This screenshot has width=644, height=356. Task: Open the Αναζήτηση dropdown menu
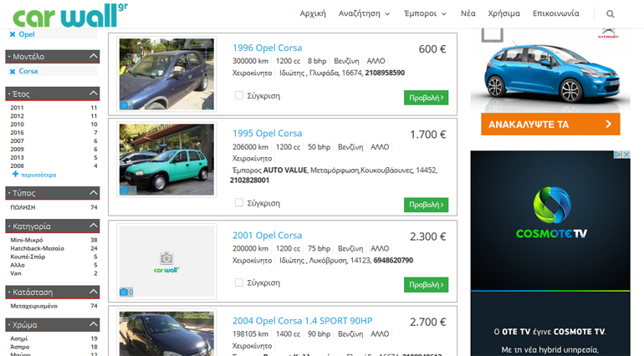(364, 13)
